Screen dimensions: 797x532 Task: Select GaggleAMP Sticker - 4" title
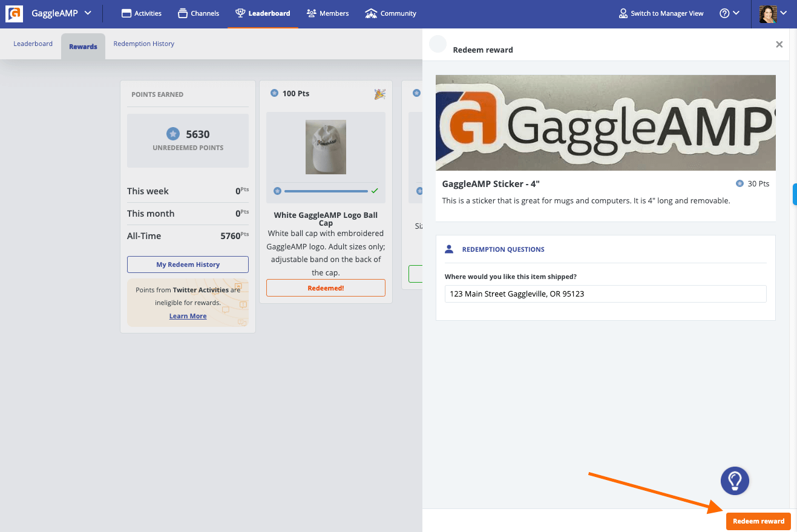tap(491, 184)
